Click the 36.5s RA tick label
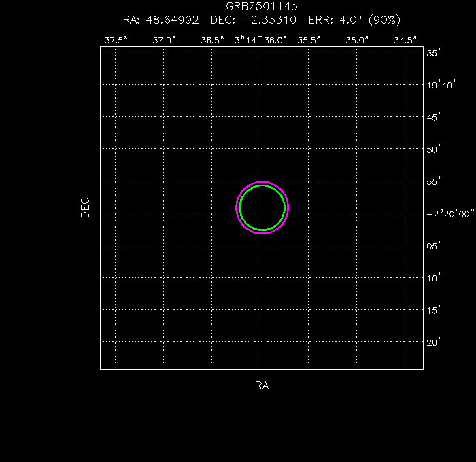This screenshot has height=462, width=476. click(x=212, y=40)
